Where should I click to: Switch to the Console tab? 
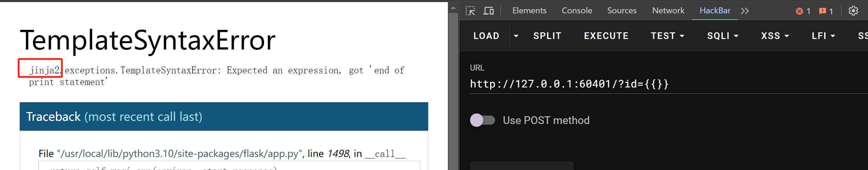point(577,11)
